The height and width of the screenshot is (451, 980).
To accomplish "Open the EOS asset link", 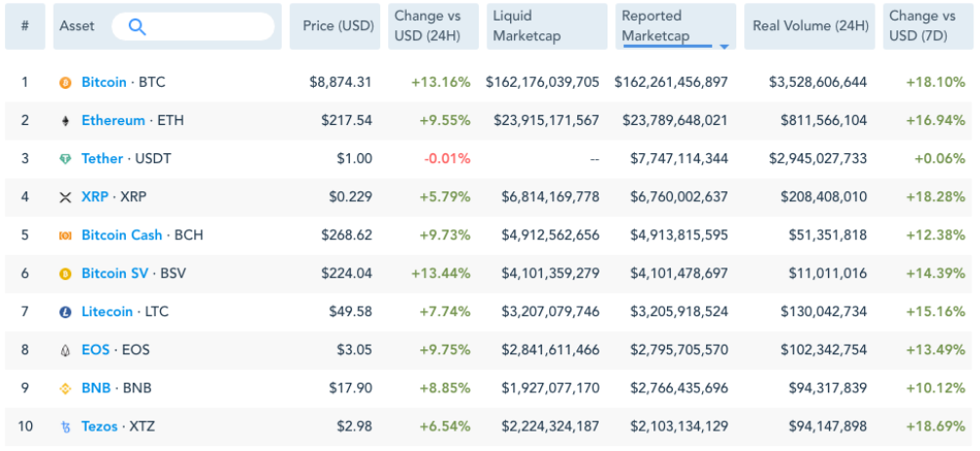I will (x=96, y=349).
